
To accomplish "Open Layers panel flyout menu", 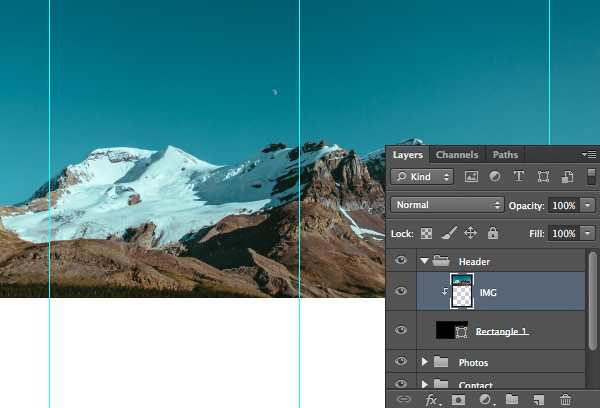I will pyautogui.click(x=589, y=155).
